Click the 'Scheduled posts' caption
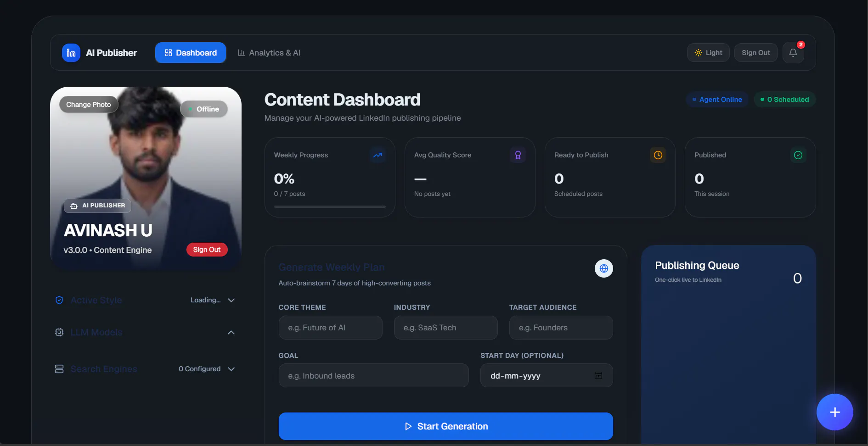 pos(578,194)
